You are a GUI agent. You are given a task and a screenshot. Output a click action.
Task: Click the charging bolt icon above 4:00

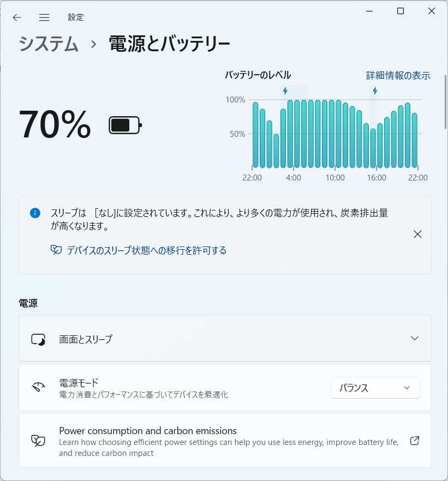[x=285, y=91]
